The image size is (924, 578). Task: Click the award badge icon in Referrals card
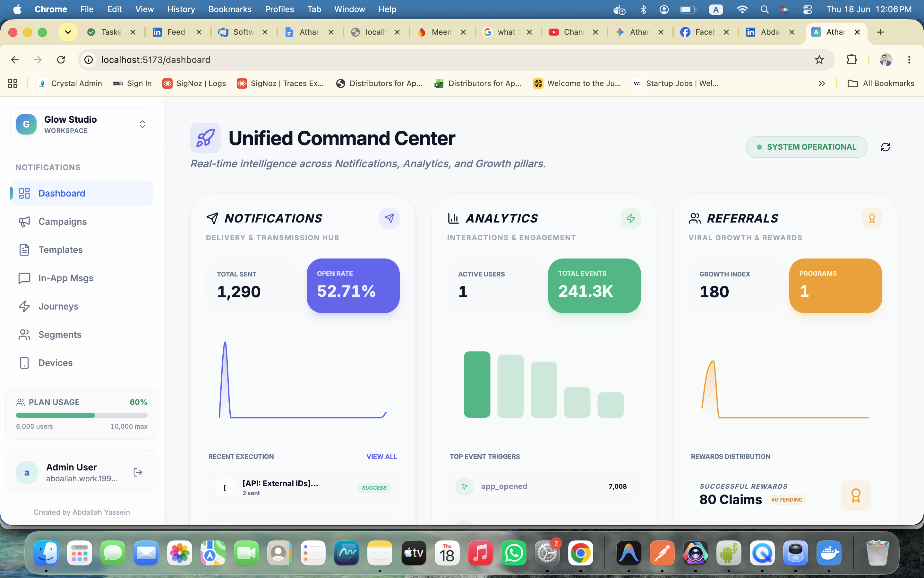(872, 218)
